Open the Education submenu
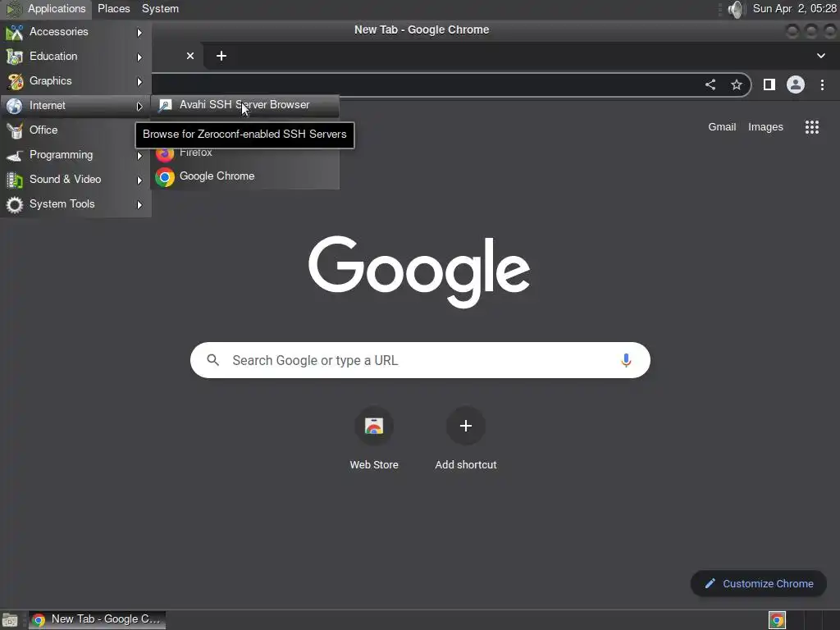 75,57
